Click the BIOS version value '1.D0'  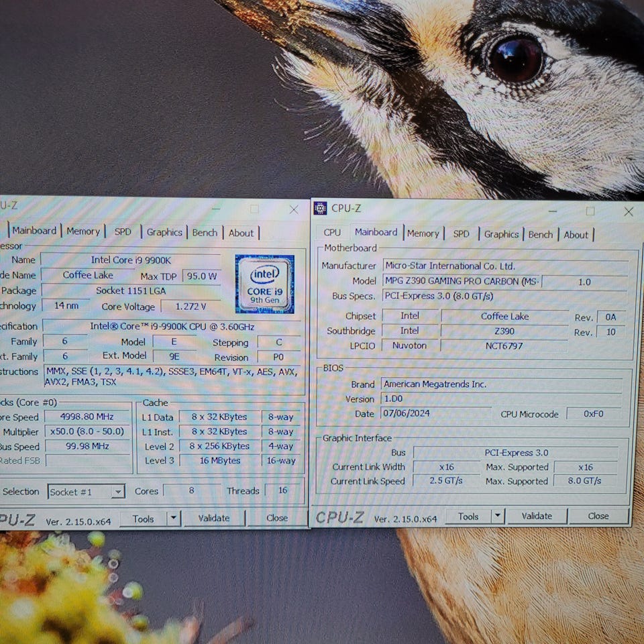tap(502, 398)
